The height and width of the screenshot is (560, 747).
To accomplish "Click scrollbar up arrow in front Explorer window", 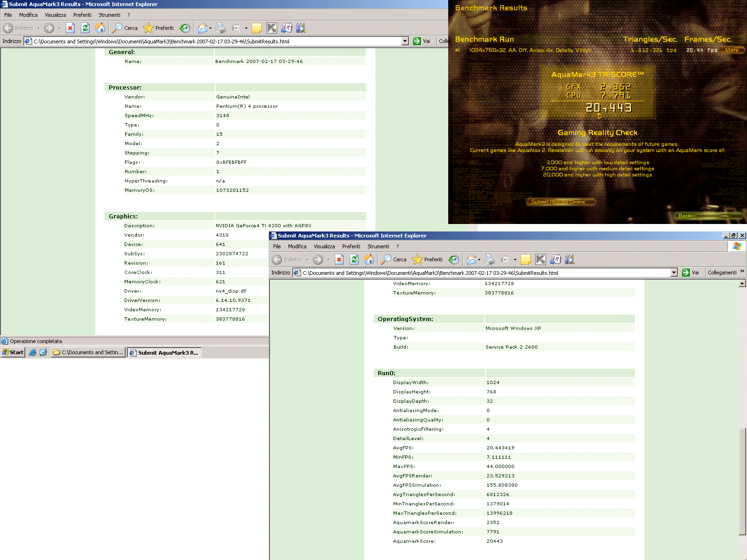I will point(742,283).
